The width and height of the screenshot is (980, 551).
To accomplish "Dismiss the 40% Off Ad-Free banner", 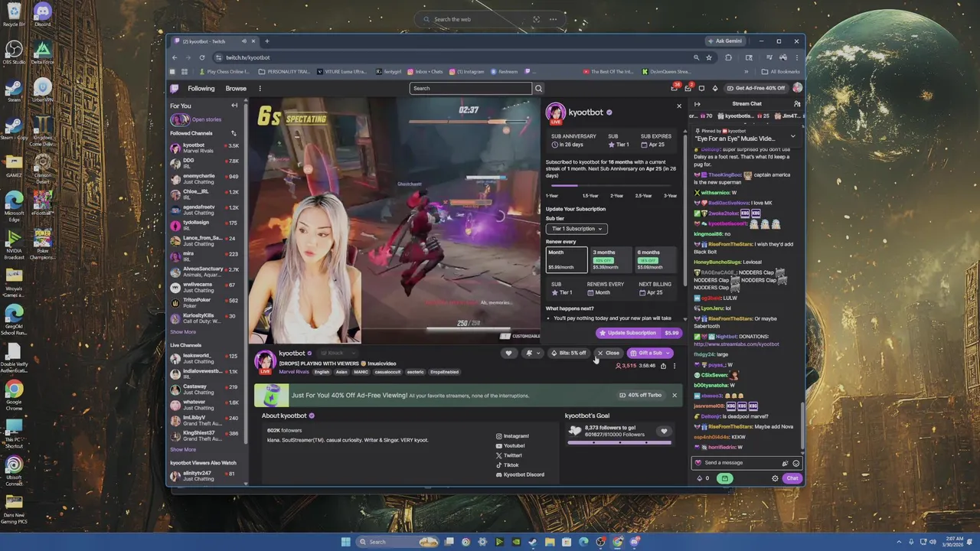I will (674, 395).
